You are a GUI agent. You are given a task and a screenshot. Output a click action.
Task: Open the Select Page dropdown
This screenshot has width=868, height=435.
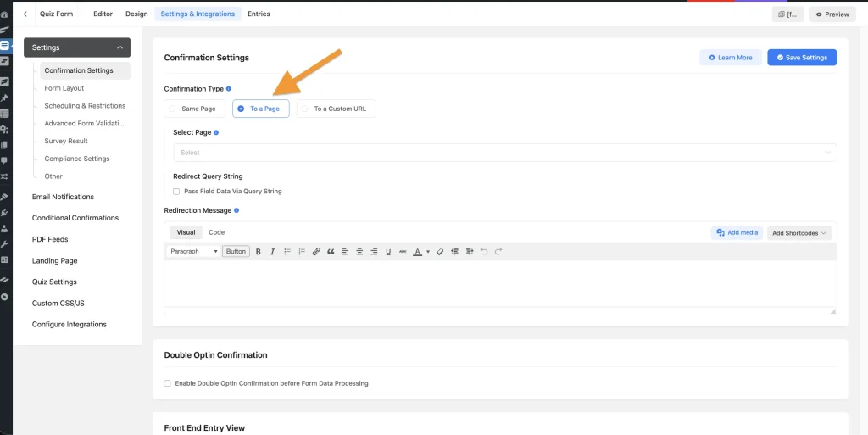505,153
